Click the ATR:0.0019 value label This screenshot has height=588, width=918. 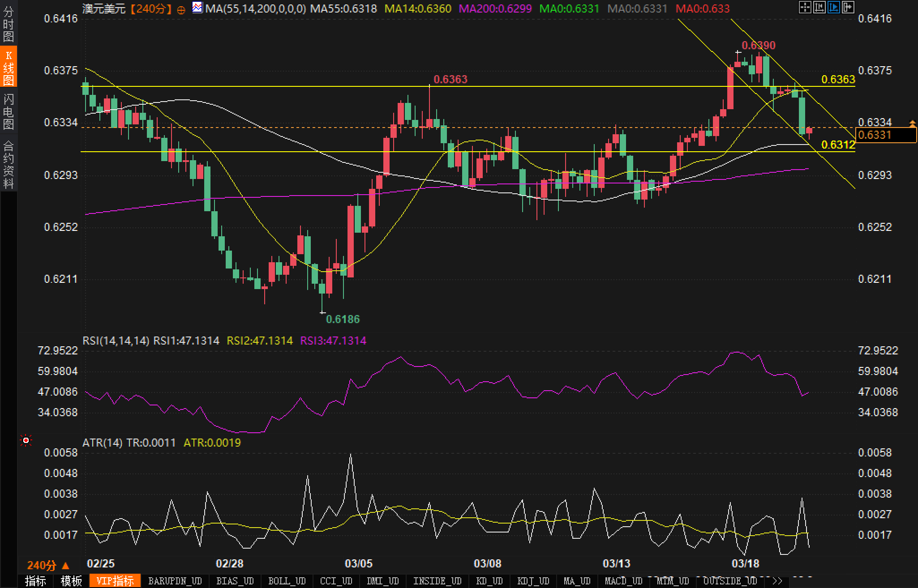pos(212,443)
